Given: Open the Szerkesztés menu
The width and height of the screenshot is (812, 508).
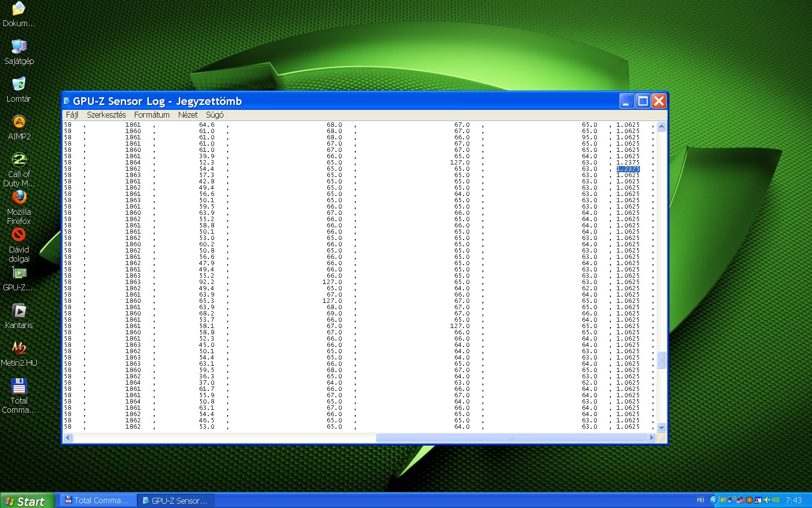Looking at the screenshot, I should (106, 115).
